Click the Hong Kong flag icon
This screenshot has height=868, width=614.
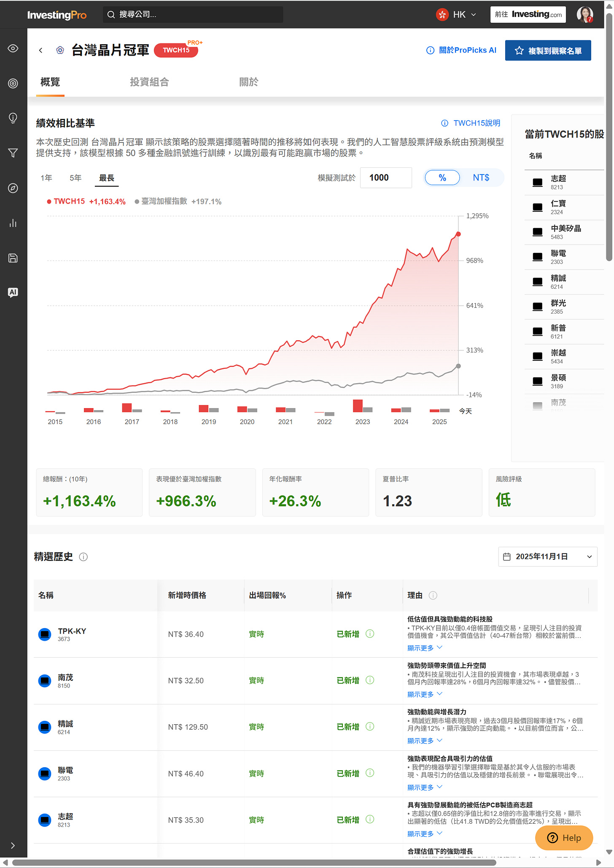point(442,15)
